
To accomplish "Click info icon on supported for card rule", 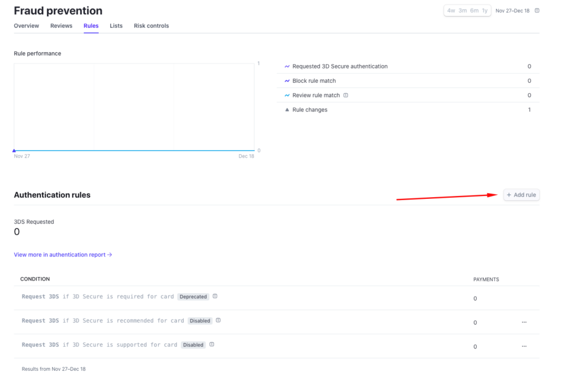I will click(211, 345).
